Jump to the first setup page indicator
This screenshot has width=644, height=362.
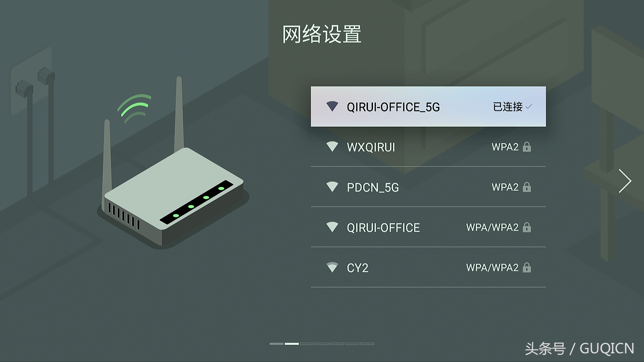point(277,344)
